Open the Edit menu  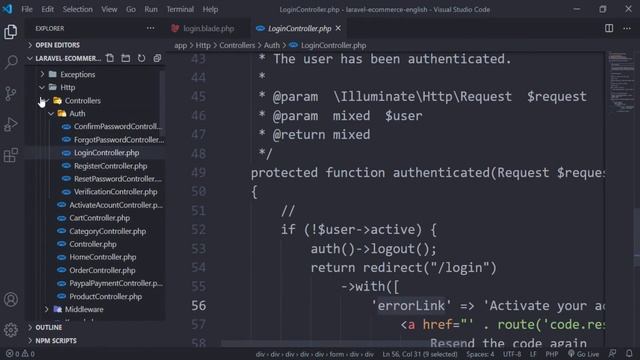click(47, 9)
